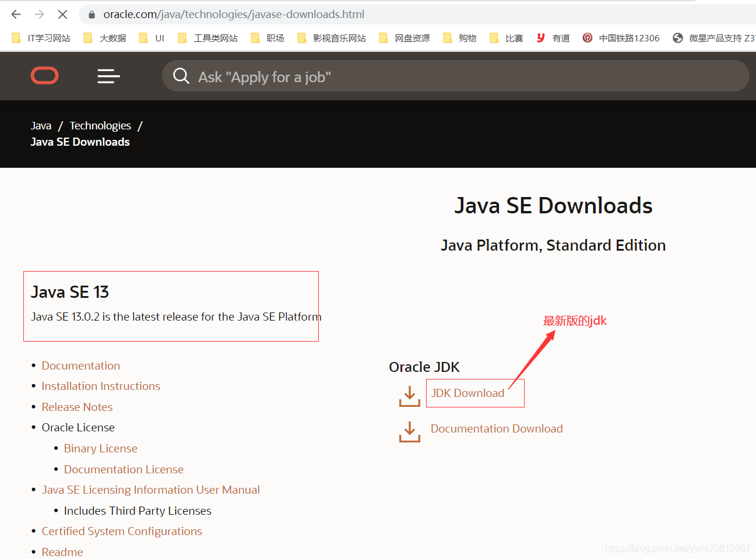Go to Java breadcrumb link
This screenshot has width=756, height=559.
(41, 126)
